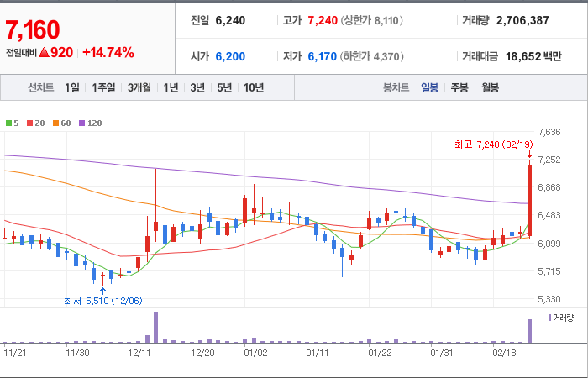Click the 7,636 price axis label
The height and width of the screenshot is (378, 588).
click(x=549, y=132)
